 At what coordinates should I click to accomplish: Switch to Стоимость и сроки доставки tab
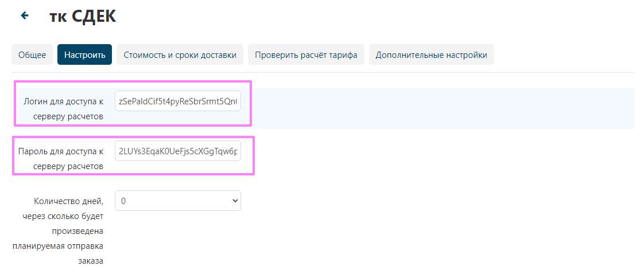click(180, 54)
